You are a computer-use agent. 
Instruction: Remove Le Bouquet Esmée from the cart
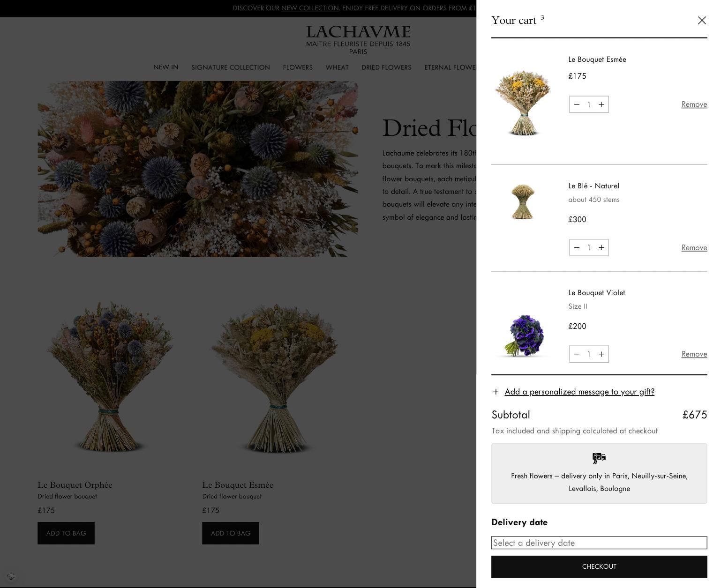coord(694,104)
